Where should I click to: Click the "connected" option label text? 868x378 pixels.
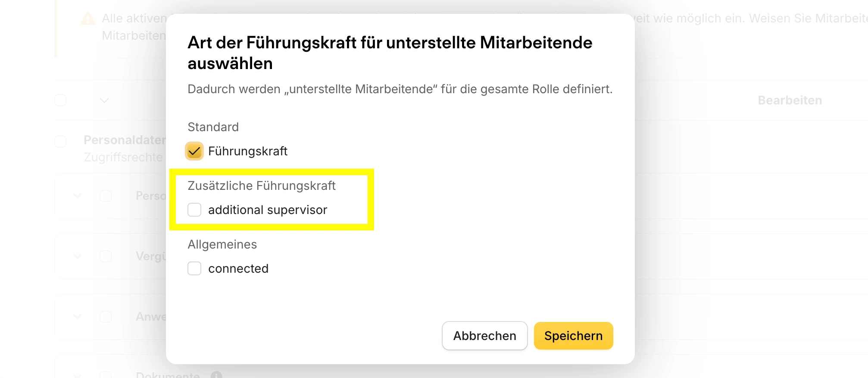pos(238,268)
